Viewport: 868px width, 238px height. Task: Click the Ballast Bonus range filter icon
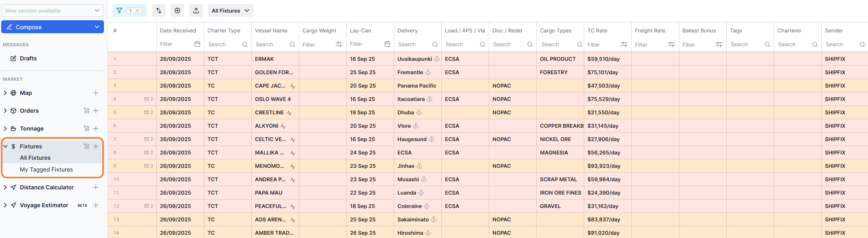pos(719,44)
